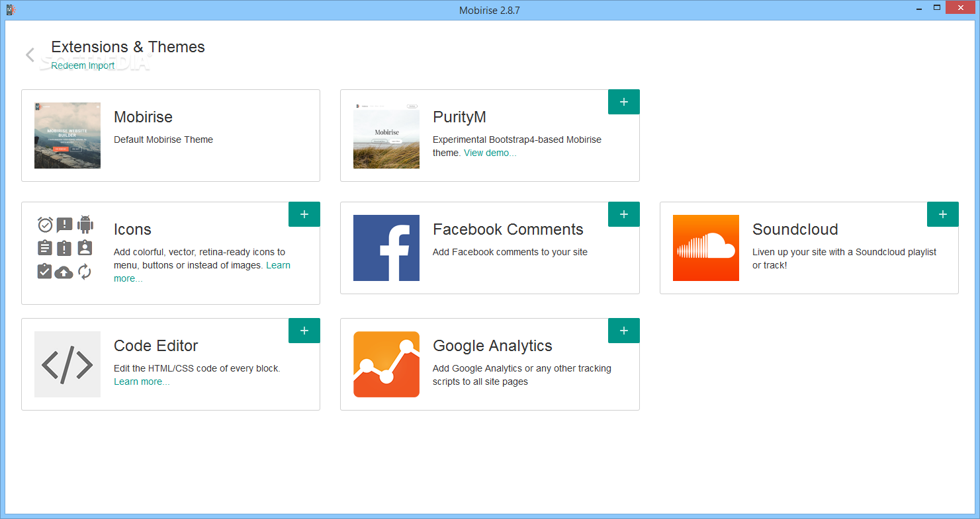Click the Code Editor brackets icon

coord(67,364)
